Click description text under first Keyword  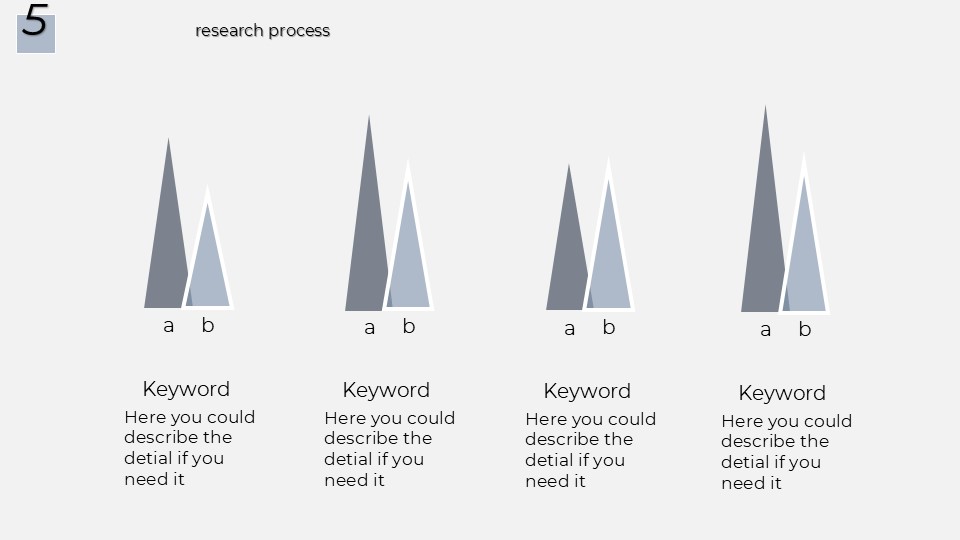tap(189, 448)
